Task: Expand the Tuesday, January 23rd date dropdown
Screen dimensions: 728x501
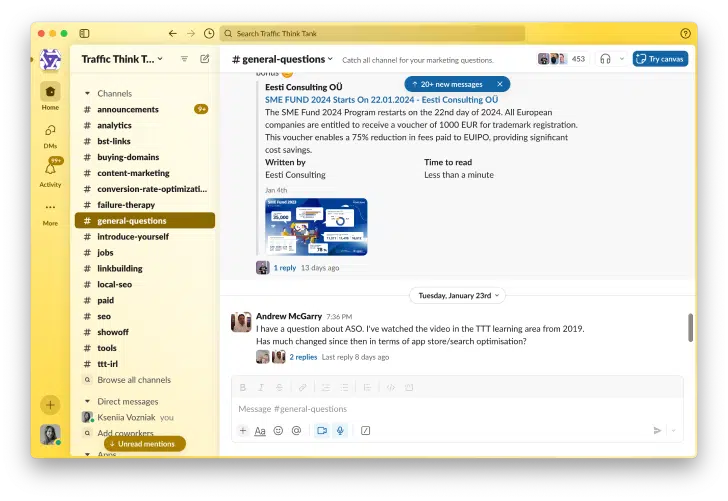Action: (457, 296)
